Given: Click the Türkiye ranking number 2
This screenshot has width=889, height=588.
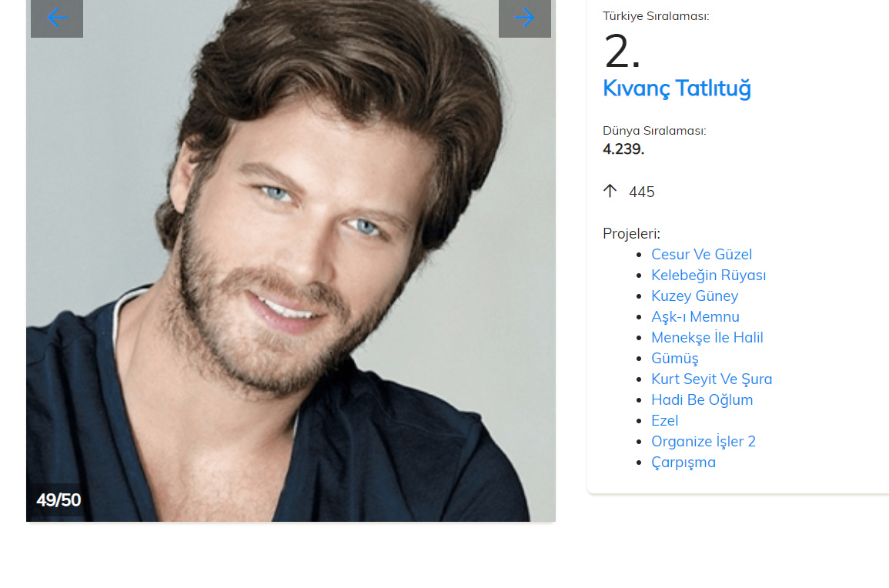Looking at the screenshot, I should [x=622, y=51].
